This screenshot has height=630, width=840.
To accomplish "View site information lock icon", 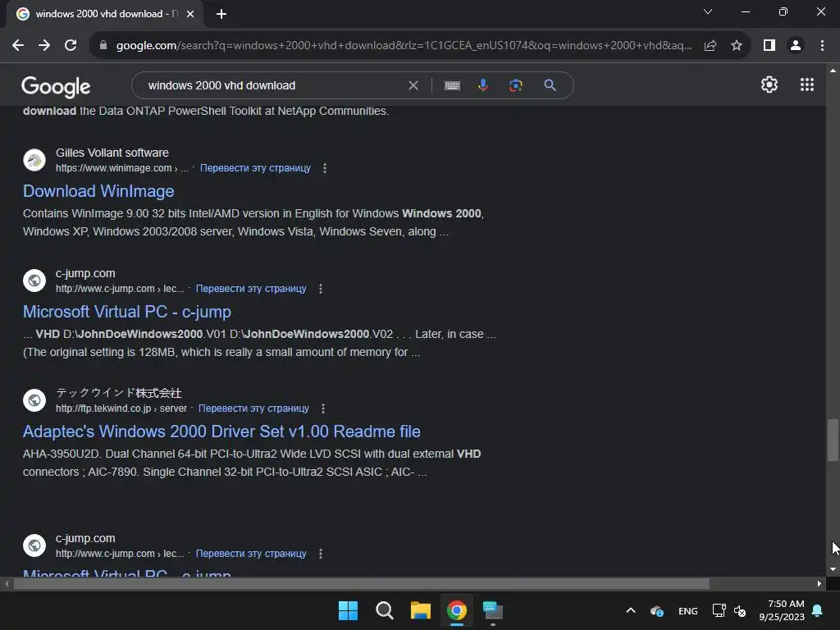I will pyautogui.click(x=103, y=46).
